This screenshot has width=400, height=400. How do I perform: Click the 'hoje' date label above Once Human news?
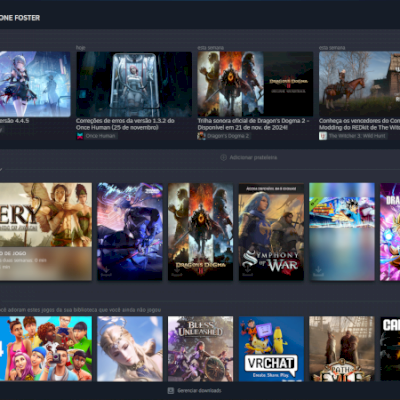81,48
